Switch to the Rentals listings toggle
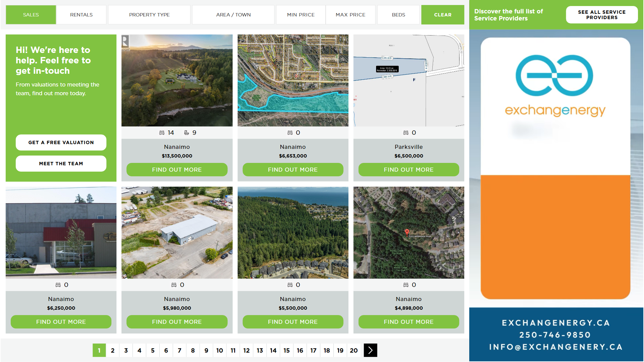Image resolution: width=644 pixels, height=362 pixels. (x=81, y=15)
